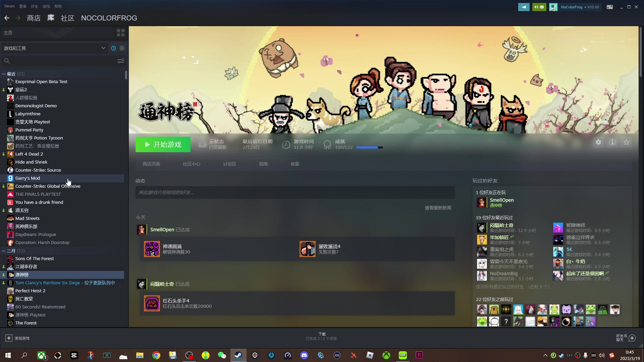The width and height of the screenshot is (644, 362).
Task: Go to the 商店 tab
Action: [34, 18]
